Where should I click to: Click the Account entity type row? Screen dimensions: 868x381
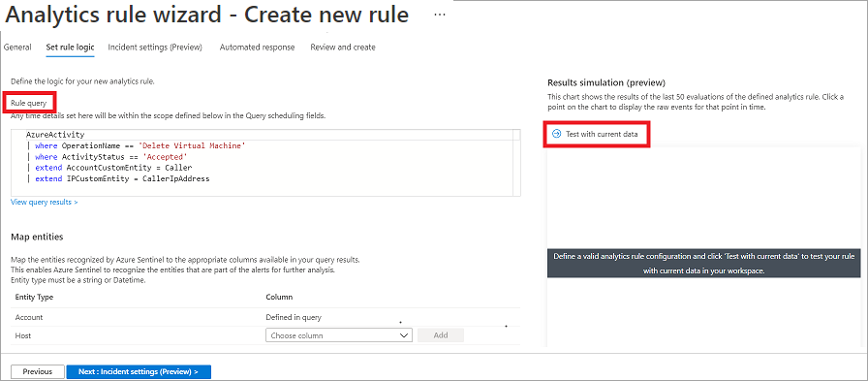[x=265, y=317]
